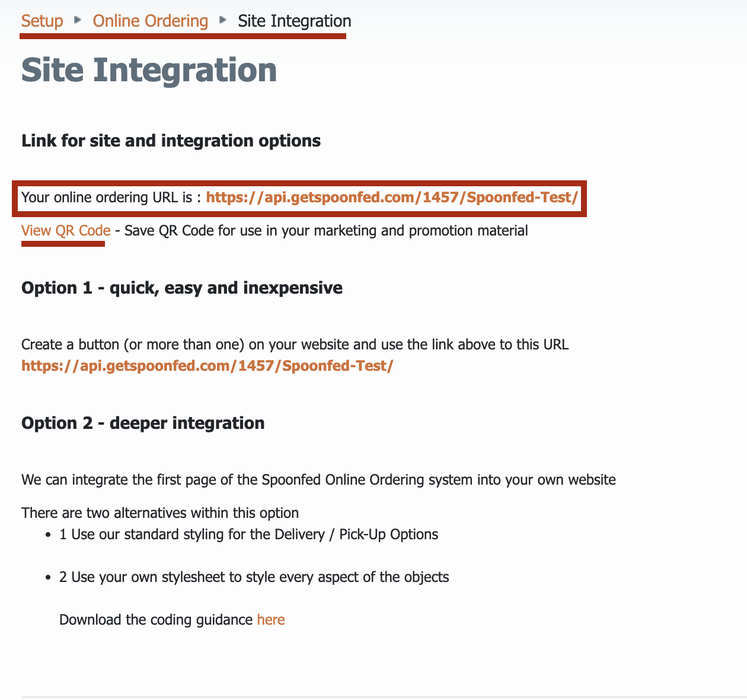747x700 pixels.
Task: Click 'There are two alternatives within this option'
Action: tap(160, 513)
